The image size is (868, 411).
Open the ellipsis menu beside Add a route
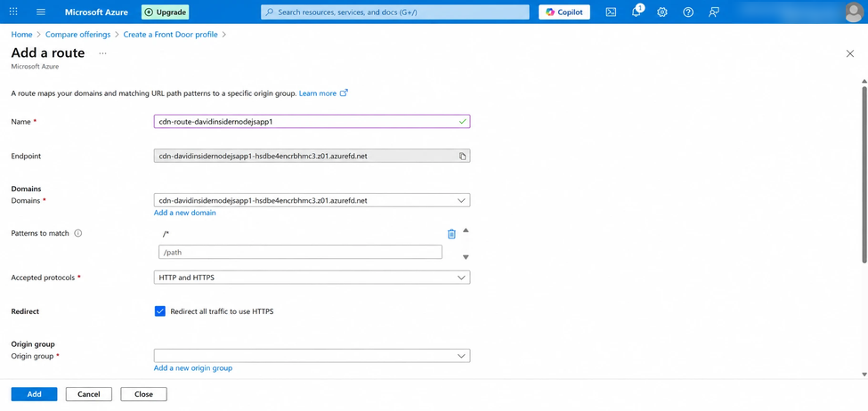tap(102, 53)
